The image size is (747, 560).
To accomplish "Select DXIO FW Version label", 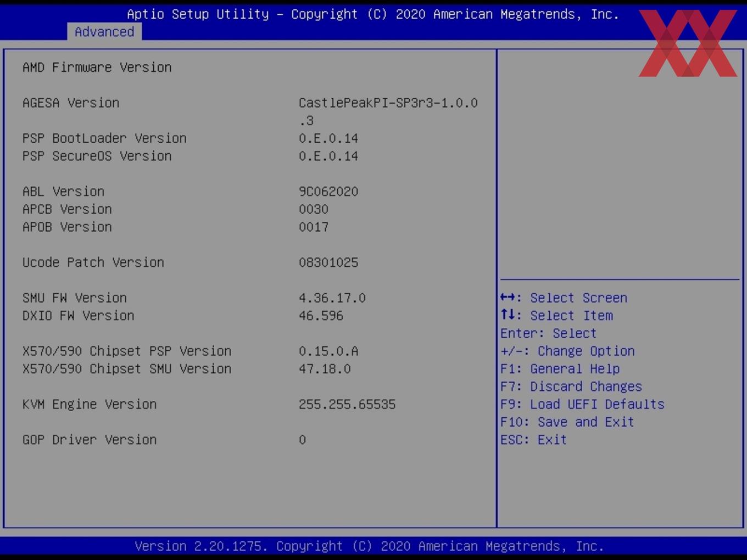I will (x=79, y=316).
